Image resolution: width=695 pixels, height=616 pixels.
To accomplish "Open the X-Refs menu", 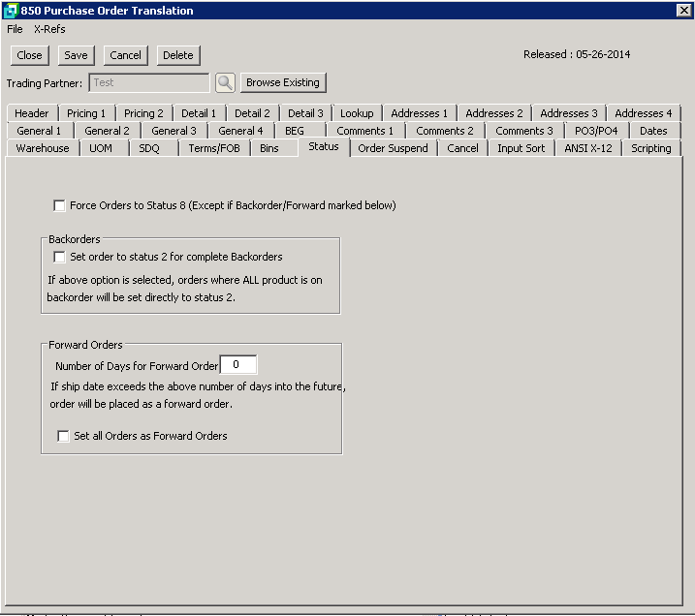I will [49, 29].
